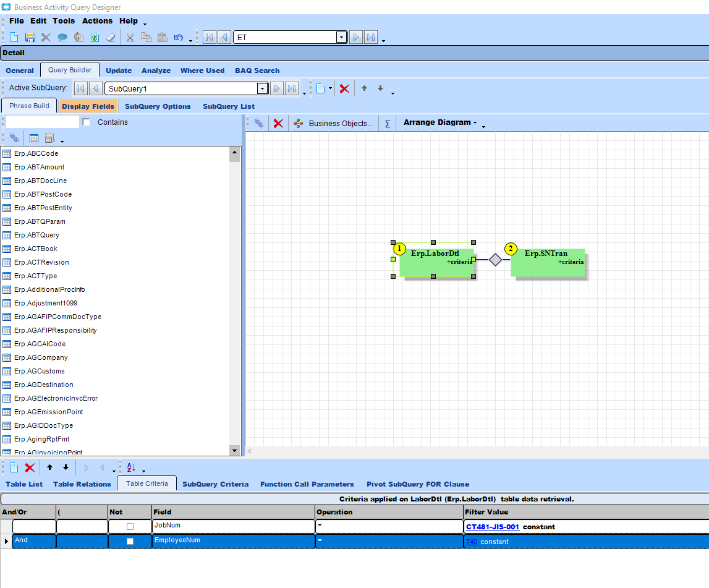The width and height of the screenshot is (709, 588).
Task: Click the table list search input field
Action: (42, 122)
